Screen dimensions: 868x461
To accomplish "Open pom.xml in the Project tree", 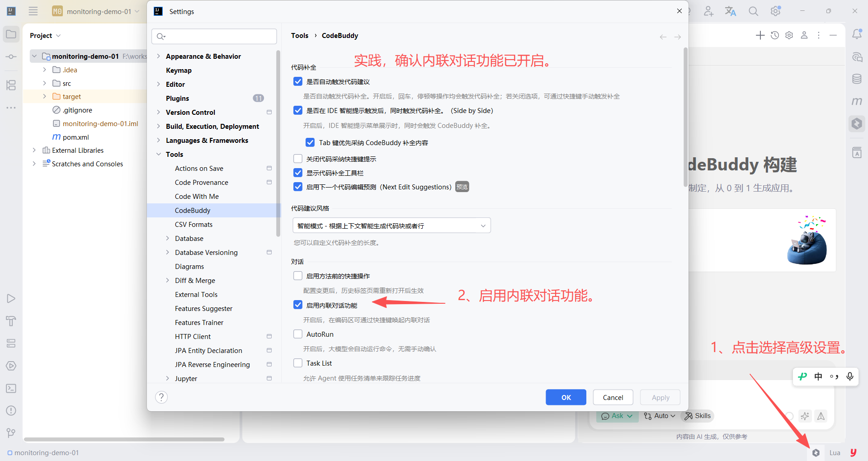I will [75, 137].
